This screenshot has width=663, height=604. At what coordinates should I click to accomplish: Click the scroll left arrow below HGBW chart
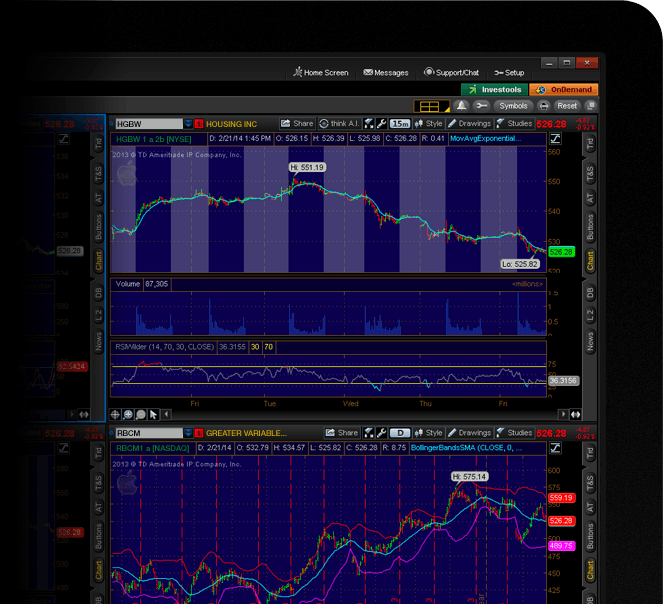coord(167,415)
